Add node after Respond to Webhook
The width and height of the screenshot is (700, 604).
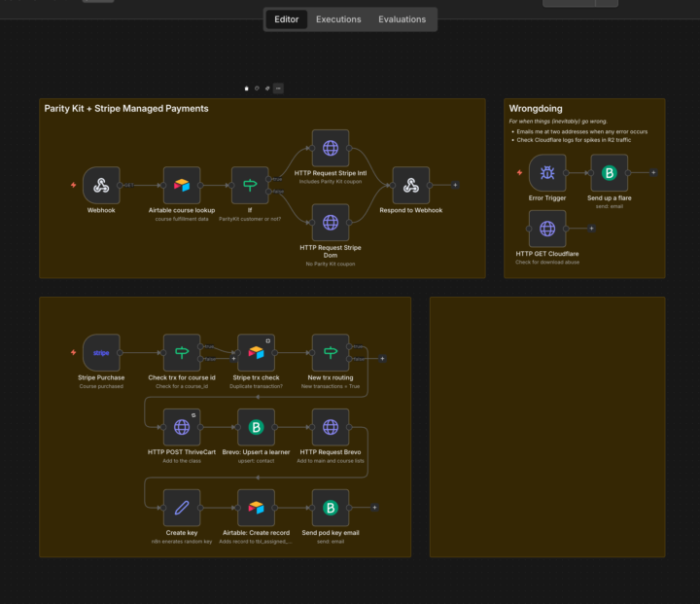(455, 185)
